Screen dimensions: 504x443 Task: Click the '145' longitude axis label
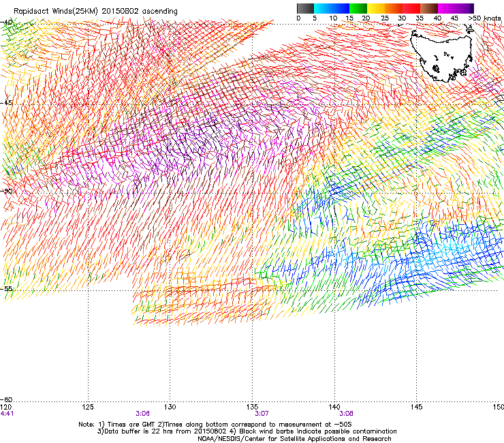[417, 407]
